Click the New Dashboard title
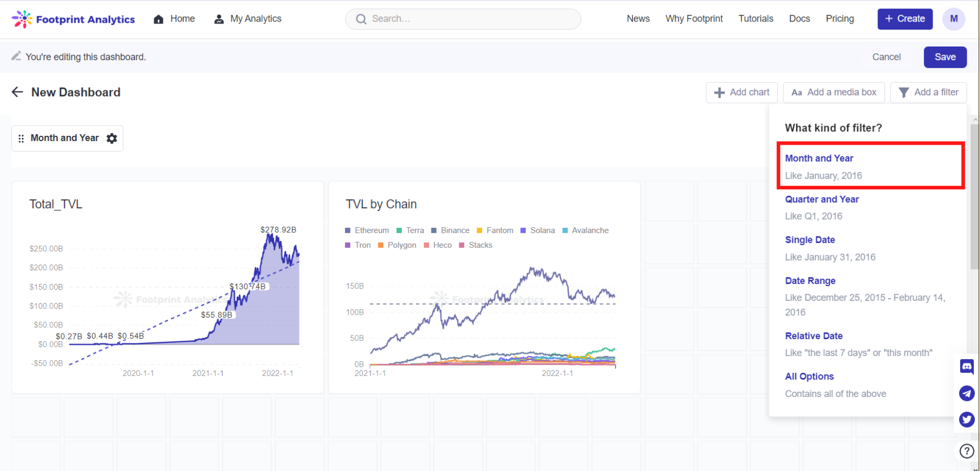 (x=76, y=92)
